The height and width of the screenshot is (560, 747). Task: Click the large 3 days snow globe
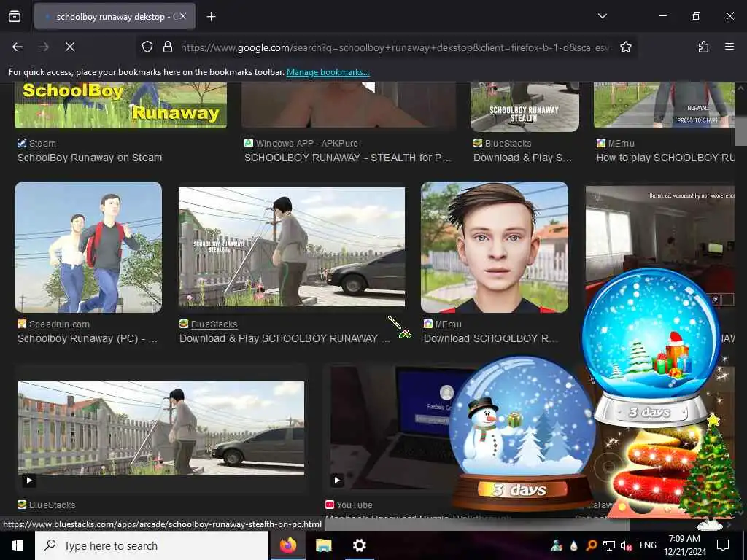tap(651, 348)
